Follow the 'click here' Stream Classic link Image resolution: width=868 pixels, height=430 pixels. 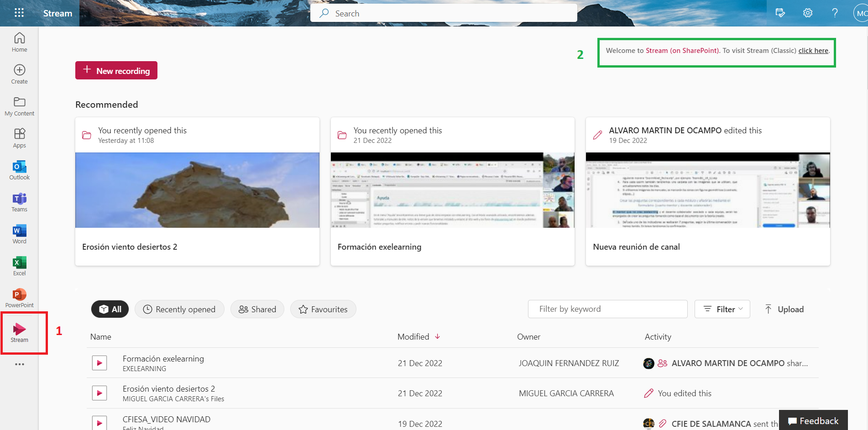click(x=813, y=51)
